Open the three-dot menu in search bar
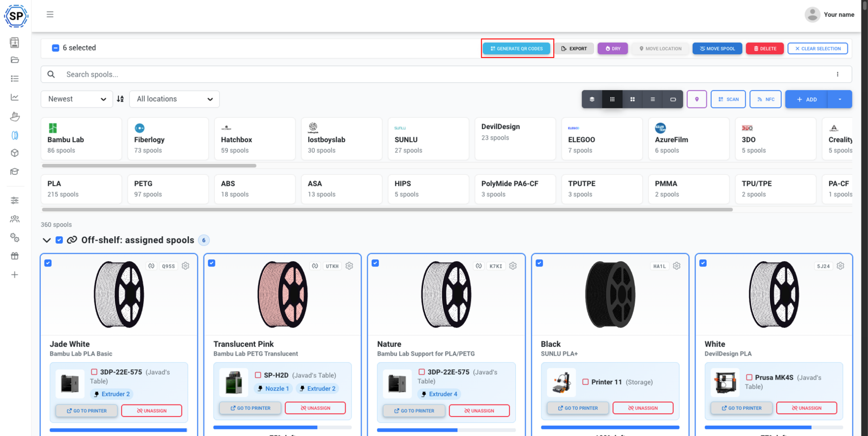 838,74
